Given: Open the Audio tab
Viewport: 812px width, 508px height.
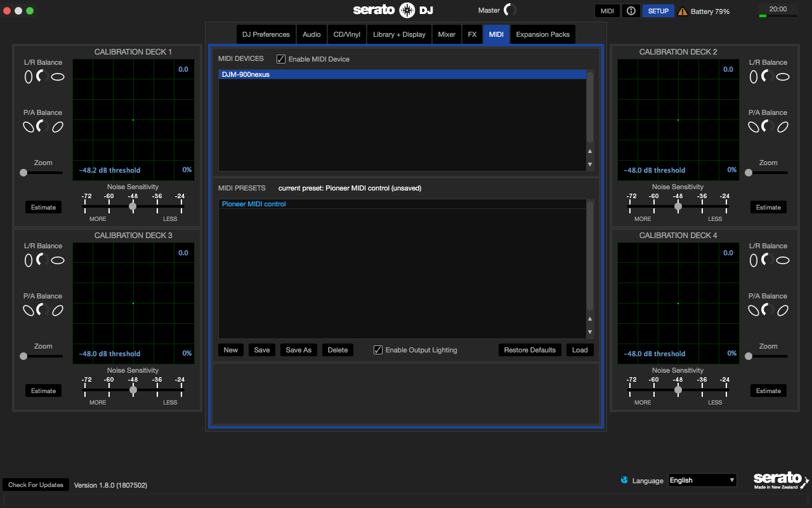Looking at the screenshot, I should coord(311,34).
